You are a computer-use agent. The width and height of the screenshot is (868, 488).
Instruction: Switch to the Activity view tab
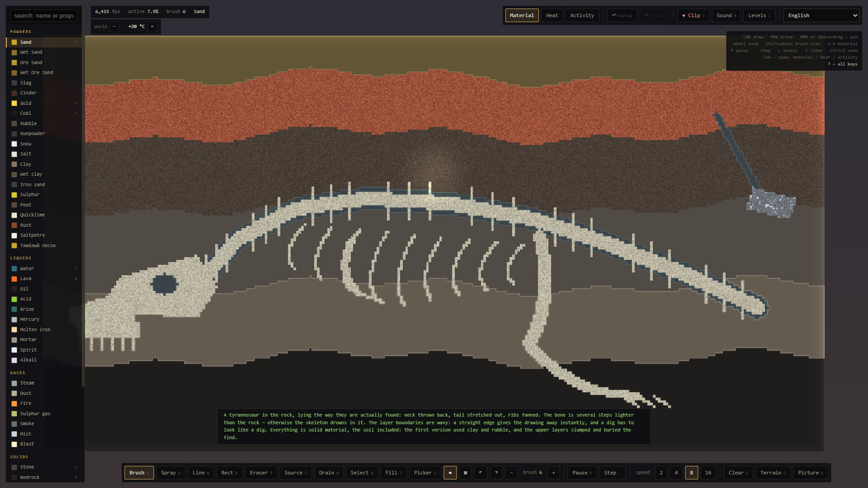[x=582, y=15]
